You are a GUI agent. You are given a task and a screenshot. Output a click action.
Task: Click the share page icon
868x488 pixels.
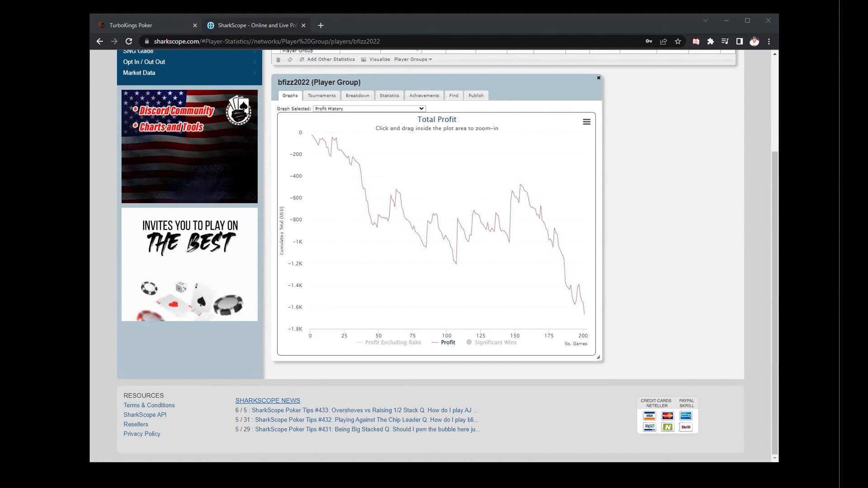(x=663, y=41)
